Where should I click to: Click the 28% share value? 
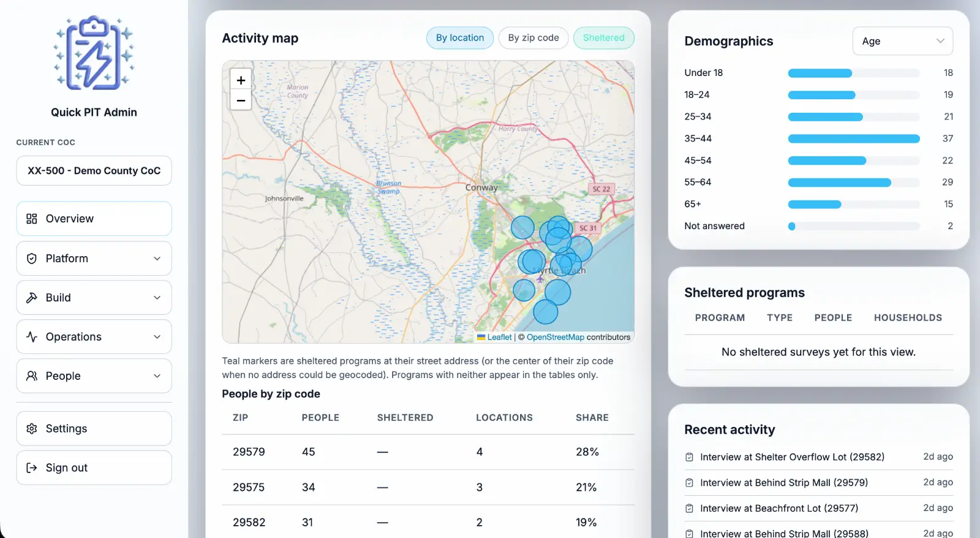click(x=587, y=452)
